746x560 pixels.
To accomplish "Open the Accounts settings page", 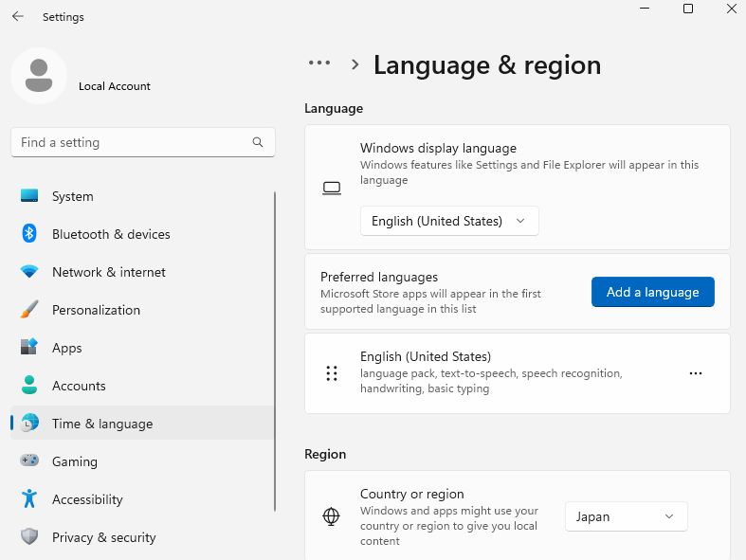I will [79, 386].
